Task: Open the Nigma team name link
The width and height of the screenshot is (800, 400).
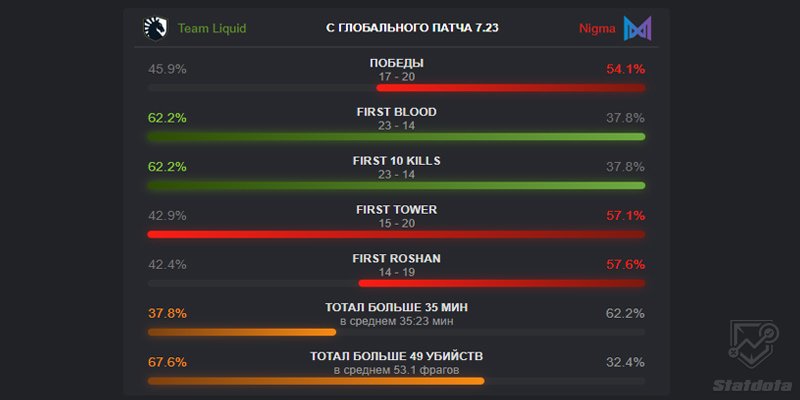Action: (x=597, y=29)
